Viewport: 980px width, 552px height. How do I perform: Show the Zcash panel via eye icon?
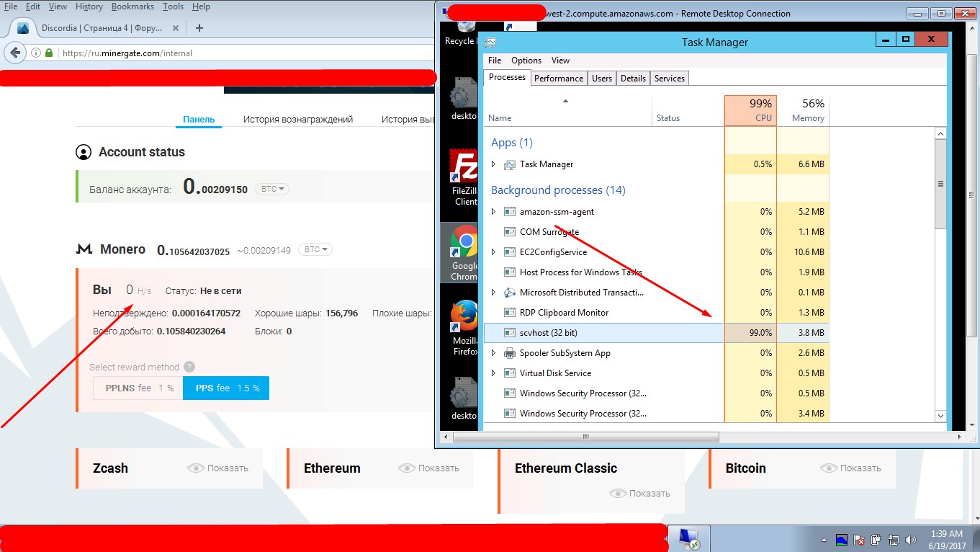(x=195, y=468)
